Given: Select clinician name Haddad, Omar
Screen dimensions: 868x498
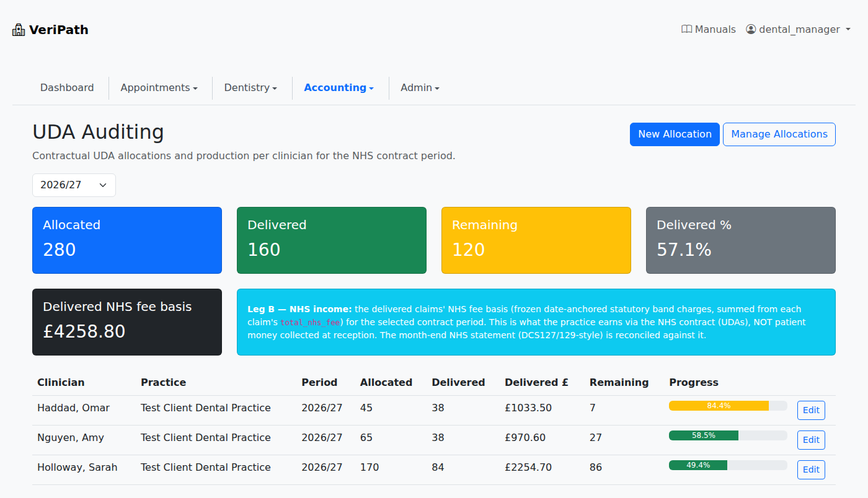Looking at the screenshot, I should [73, 408].
